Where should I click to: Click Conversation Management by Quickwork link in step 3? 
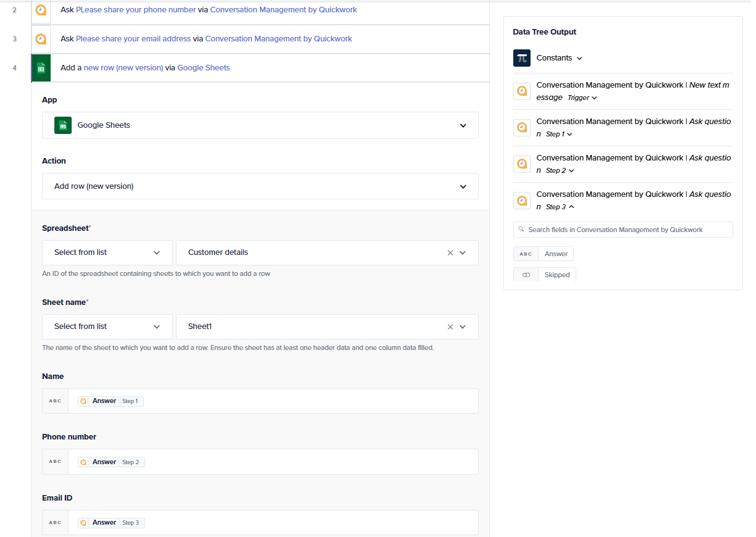(x=279, y=38)
